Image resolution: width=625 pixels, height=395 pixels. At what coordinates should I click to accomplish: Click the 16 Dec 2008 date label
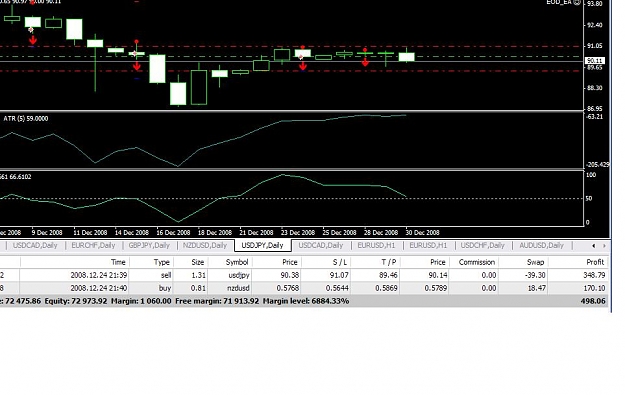[x=173, y=232]
